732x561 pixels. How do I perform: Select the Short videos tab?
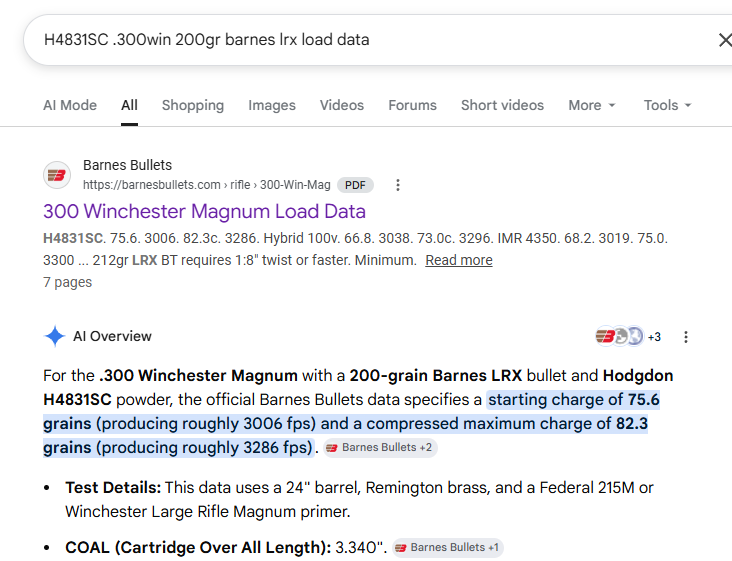point(502,105)
